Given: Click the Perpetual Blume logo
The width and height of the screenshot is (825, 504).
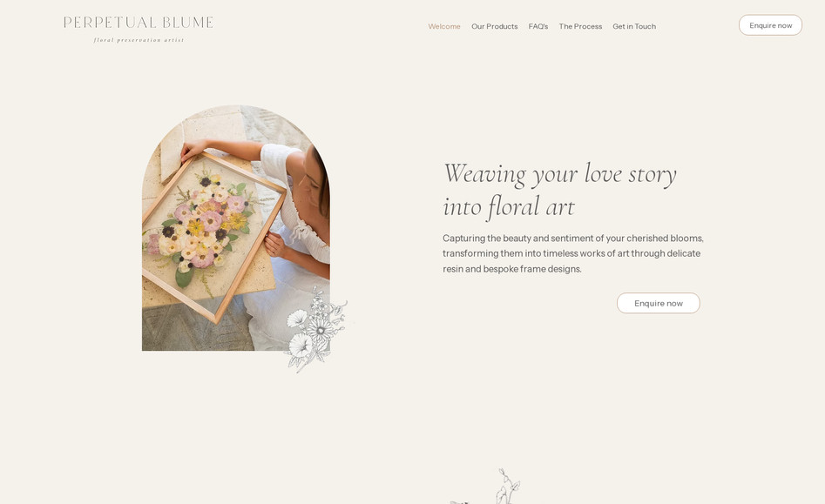Looking at the screenshot, I should 139,29.
